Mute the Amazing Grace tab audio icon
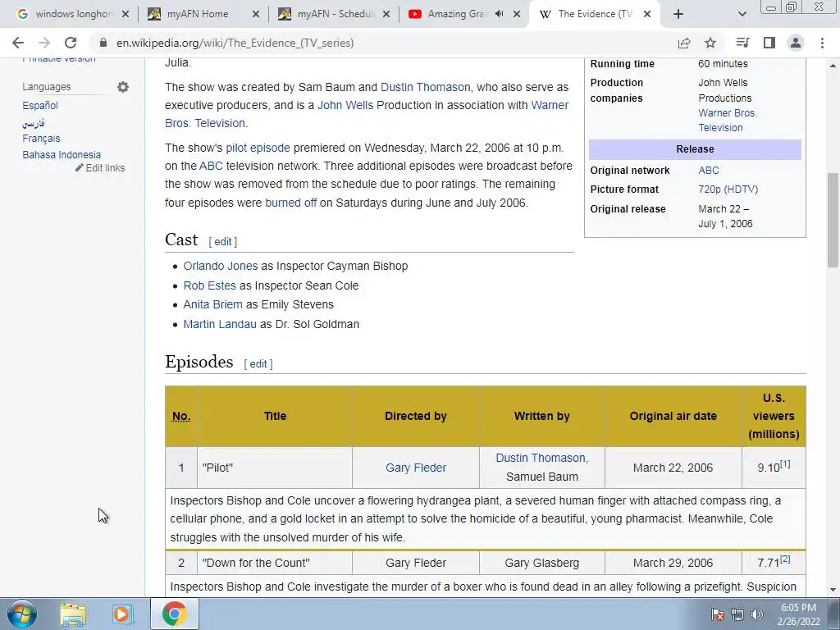 coord(500,14)
